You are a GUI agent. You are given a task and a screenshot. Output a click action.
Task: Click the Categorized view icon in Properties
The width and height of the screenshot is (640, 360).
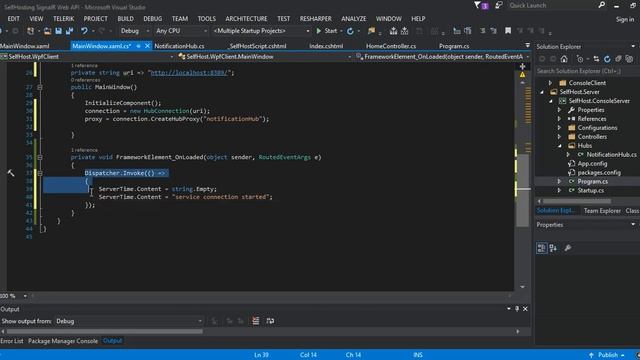pyautogui.click(x=542, y=248)
